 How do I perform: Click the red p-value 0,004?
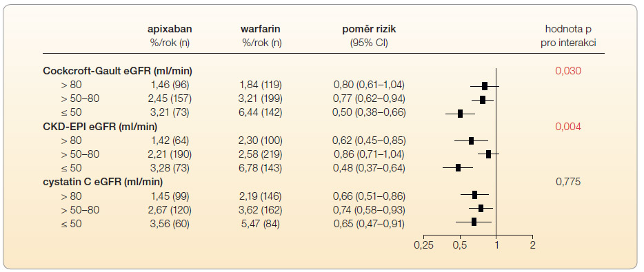(x=568, y=127)
